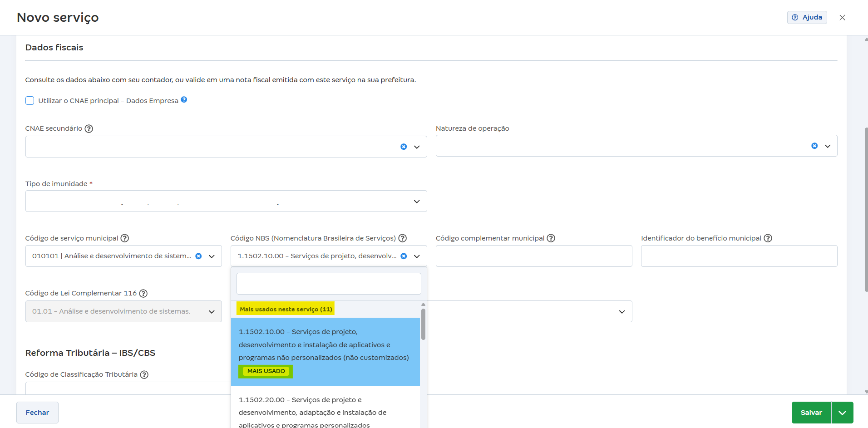Focus the Código complementar municipal input

tap(534, 256)
